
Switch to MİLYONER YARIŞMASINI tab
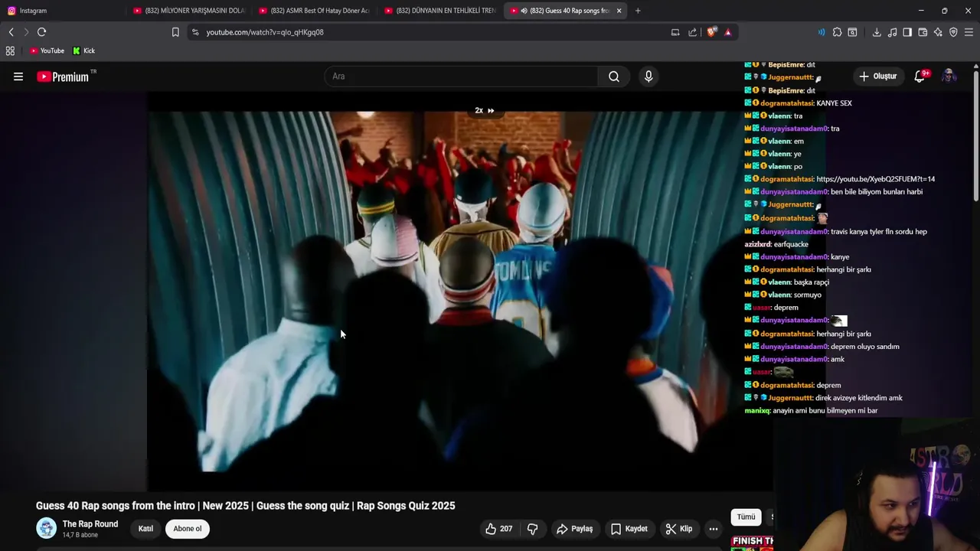click(x=188, y=11)
